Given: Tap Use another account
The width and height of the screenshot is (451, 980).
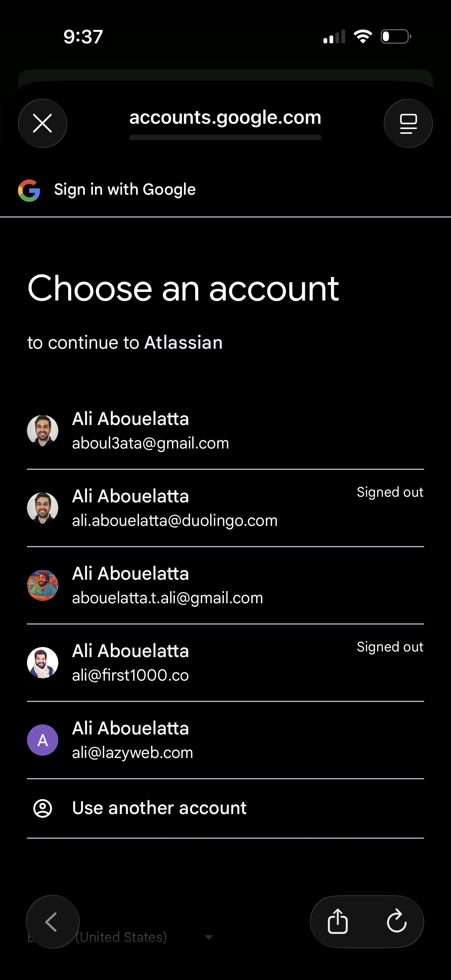Looking at the screenshot, I should 159,808.
